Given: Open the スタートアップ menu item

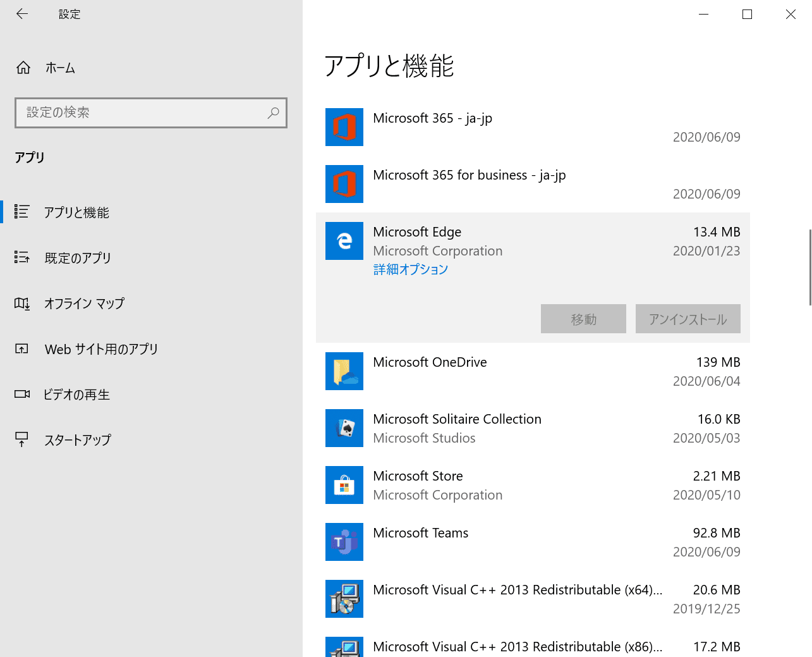Looking at the screenshot, I should [152, 440].
